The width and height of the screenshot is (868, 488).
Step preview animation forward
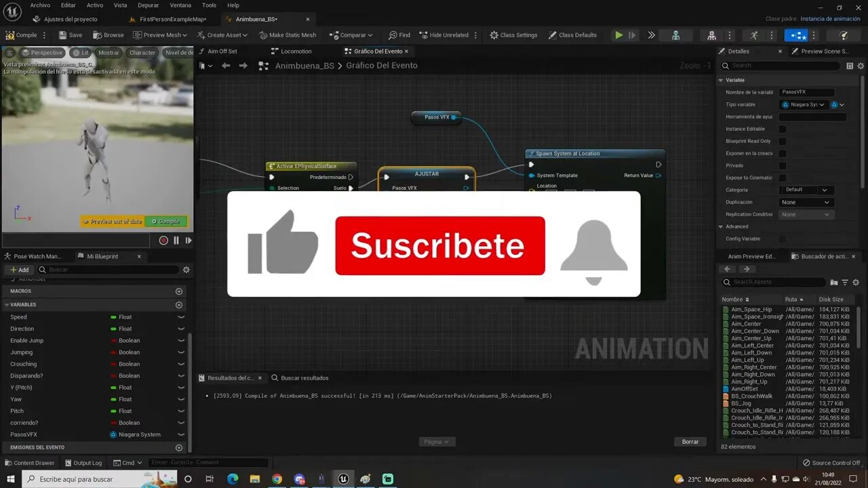(x=189, y=241)
